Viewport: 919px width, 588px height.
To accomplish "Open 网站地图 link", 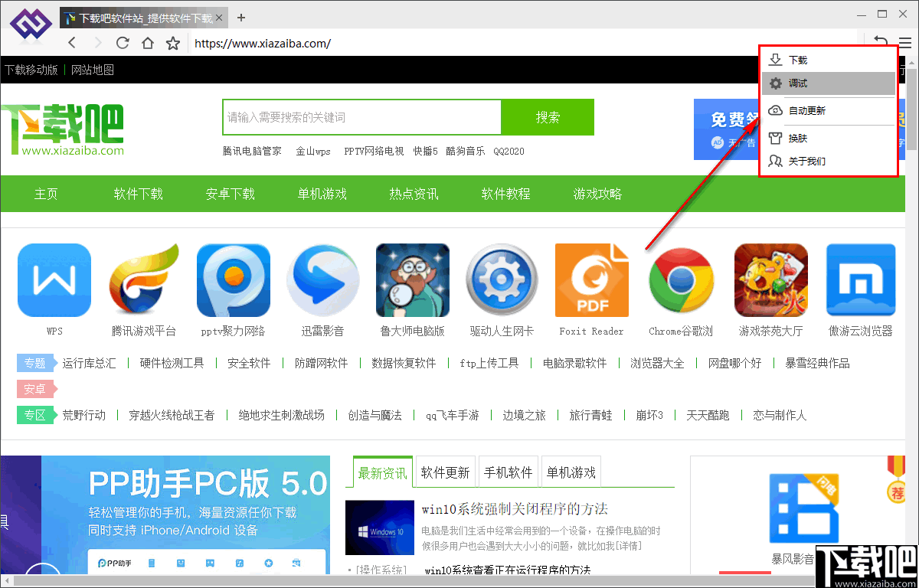I will [x=93, y=70].
